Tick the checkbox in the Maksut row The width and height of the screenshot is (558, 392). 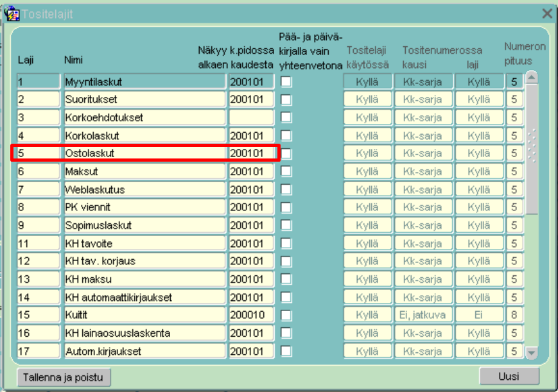coord(286,171)
